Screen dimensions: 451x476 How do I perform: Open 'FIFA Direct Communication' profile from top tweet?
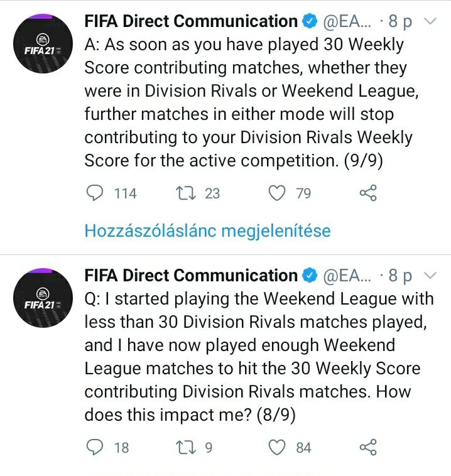191,21
